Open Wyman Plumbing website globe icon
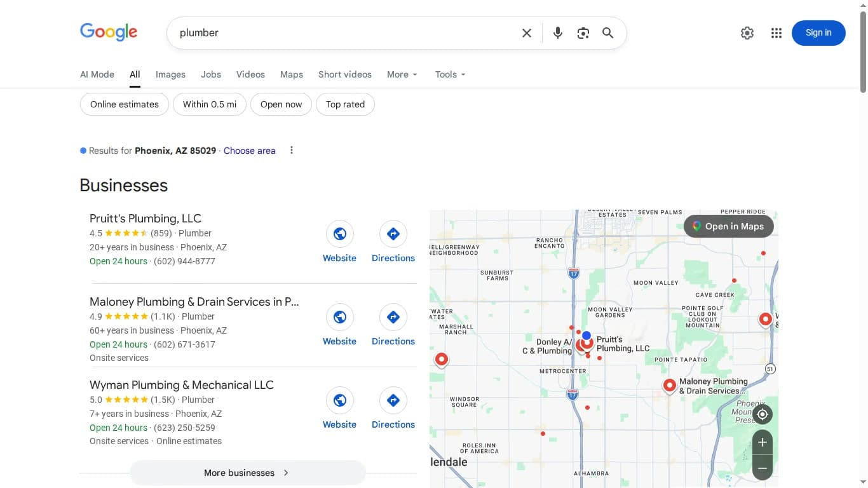The width and height of the screenshot is (868, 488). click(340, 400)
